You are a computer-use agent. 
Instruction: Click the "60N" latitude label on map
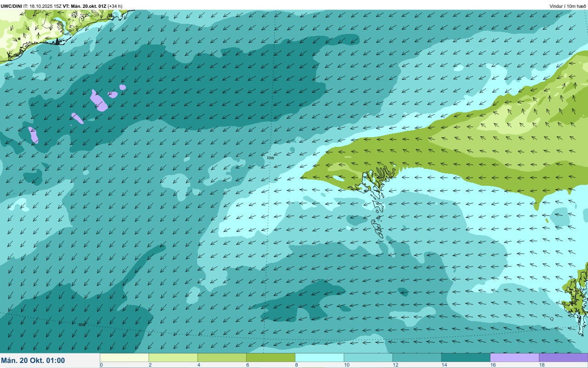[x=82, y=325]
